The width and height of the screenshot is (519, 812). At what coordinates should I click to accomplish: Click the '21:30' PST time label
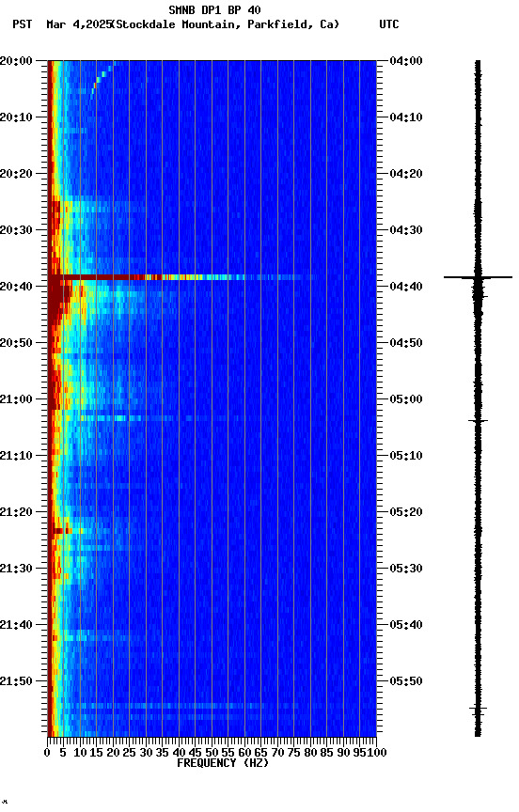[x=16, y=569]
